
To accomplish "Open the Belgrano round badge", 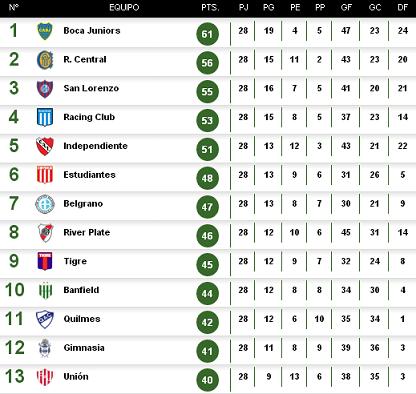I will click(x=45, y=204).
